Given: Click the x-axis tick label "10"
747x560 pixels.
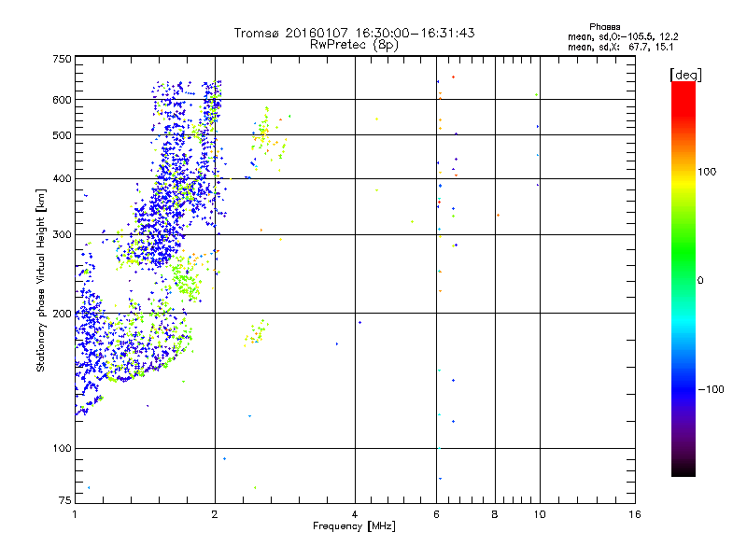Looking at the screenshot, I should point(540,514).
